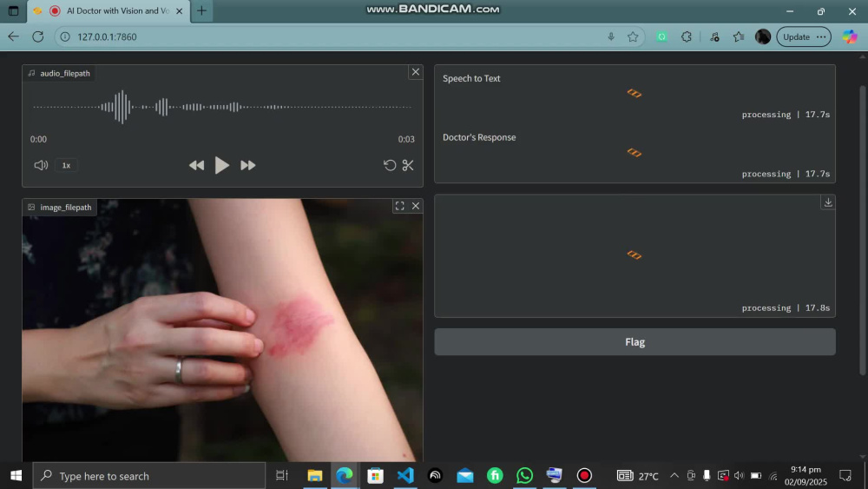Click the taskbar search box

coord(149,476)
